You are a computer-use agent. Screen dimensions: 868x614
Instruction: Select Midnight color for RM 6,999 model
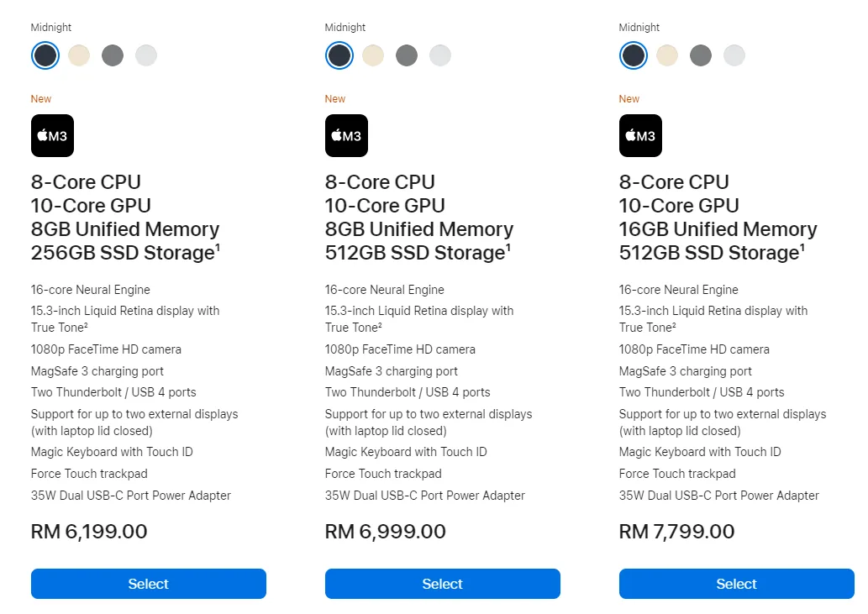coord(339,55)
